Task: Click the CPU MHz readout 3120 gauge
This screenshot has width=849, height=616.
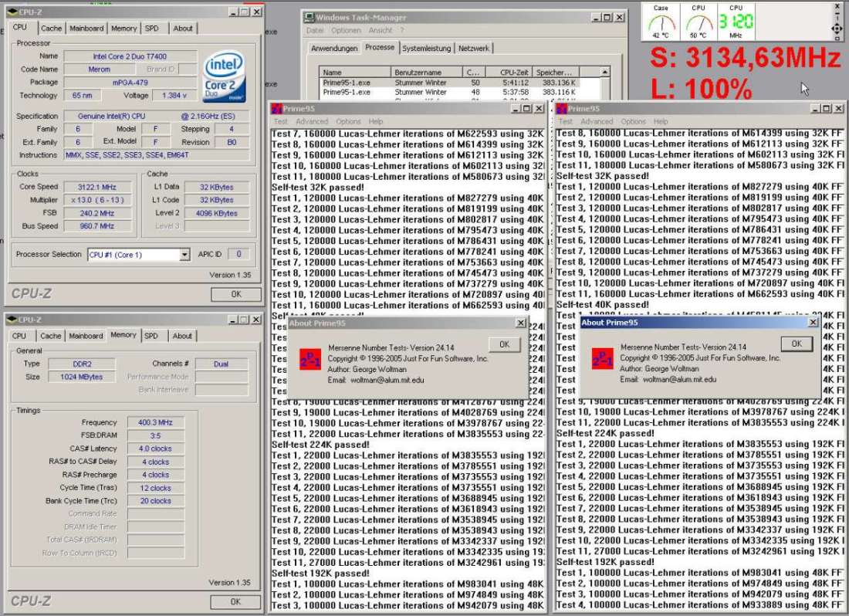Action: pyautogui.click(x=736, y=22)
